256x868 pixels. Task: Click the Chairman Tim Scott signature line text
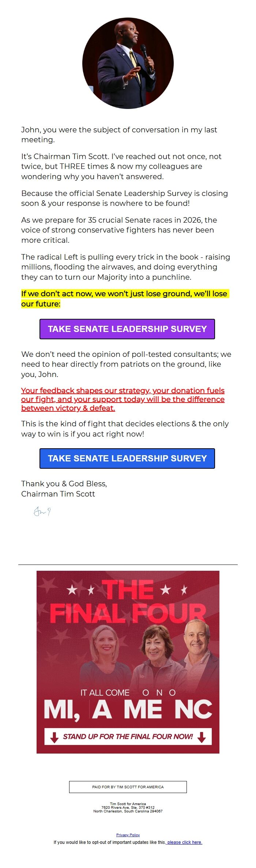click(58, 494)
